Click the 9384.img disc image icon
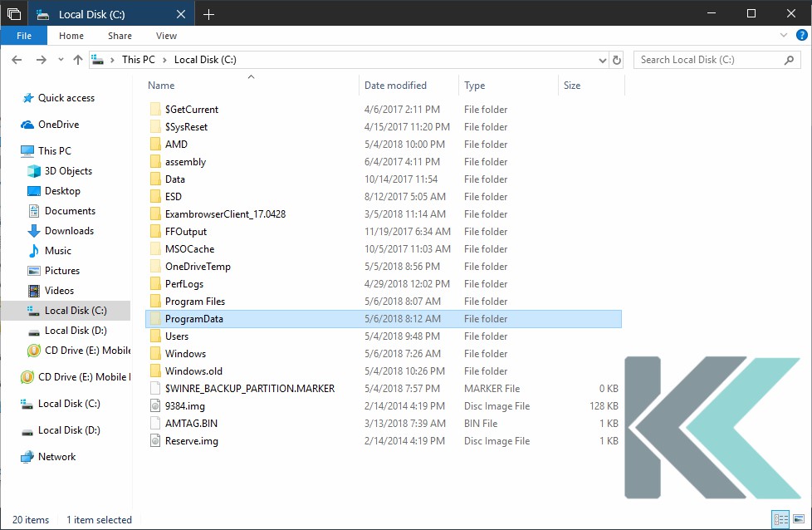Viewport: 812px width, 530px height. [154, 405]
